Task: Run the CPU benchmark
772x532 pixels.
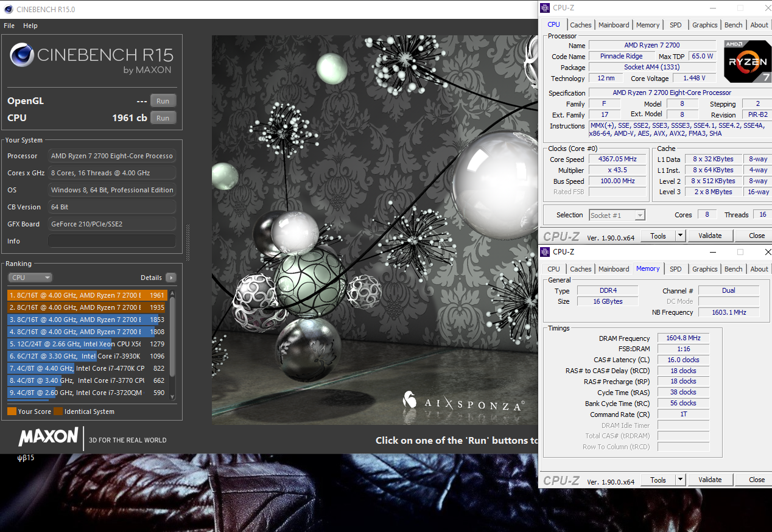Action: click(x=163, y=118)
